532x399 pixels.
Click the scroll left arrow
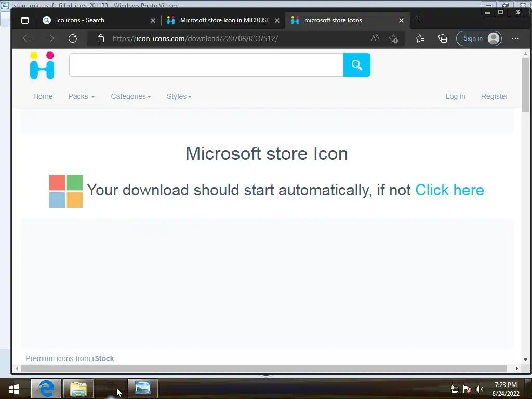coord(17,368)
